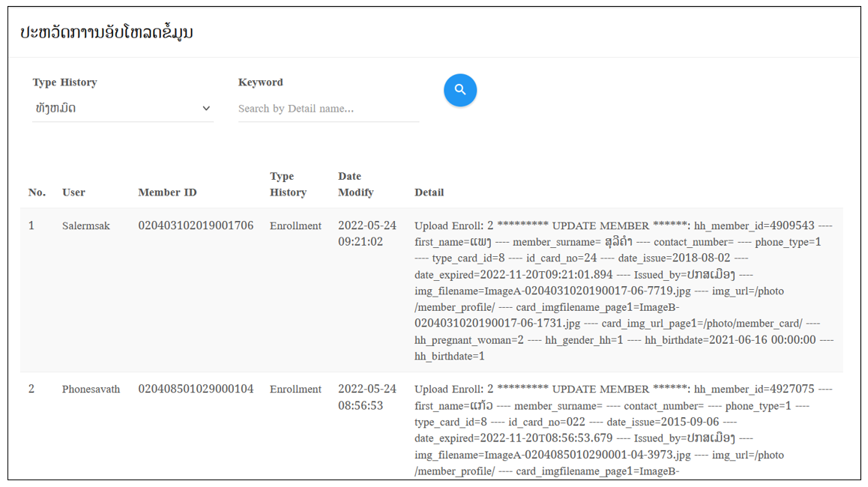
Task: Click member ID 020408501029000104
Action: tap(196, 389)
